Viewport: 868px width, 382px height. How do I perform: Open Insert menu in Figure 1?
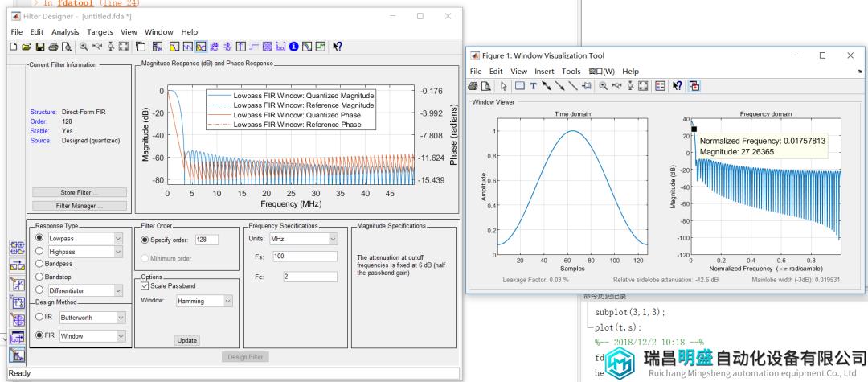(x=544, y=72)
